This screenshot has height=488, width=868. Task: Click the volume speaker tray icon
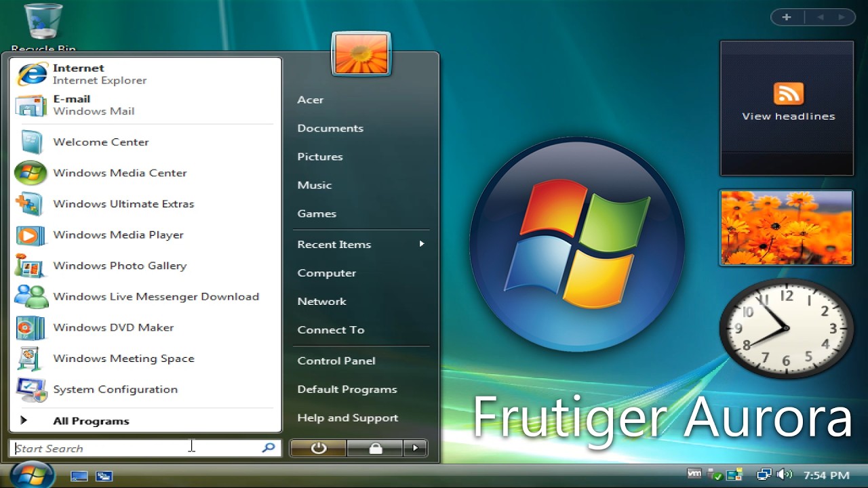tap(784, 475)
